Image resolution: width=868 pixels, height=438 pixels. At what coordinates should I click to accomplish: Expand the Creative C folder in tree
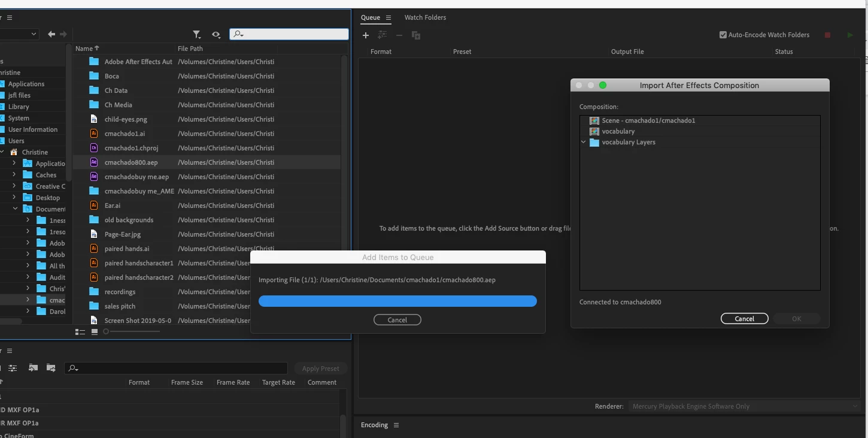click(x=14, y=186)
